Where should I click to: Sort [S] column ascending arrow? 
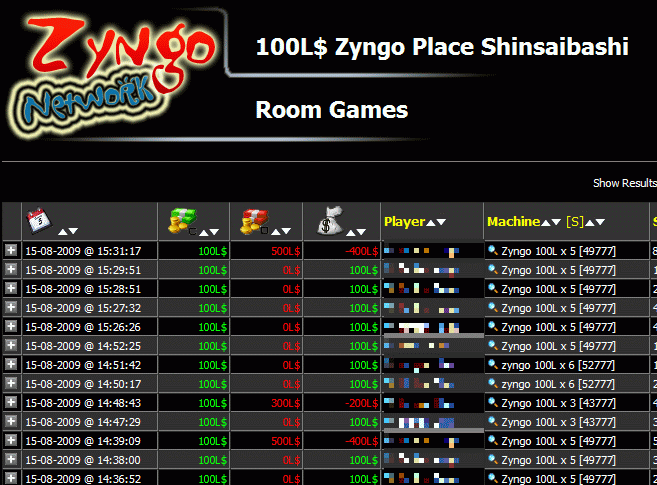click(590, 222)
